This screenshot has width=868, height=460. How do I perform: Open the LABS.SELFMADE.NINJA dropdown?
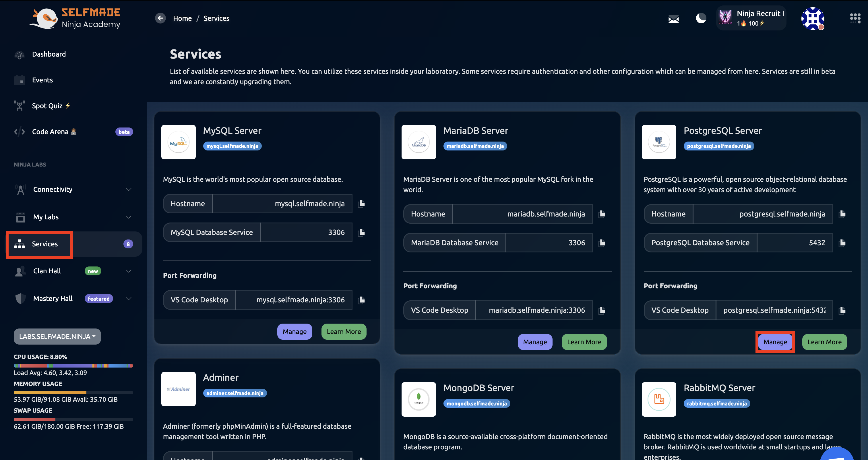click(57, 336)
